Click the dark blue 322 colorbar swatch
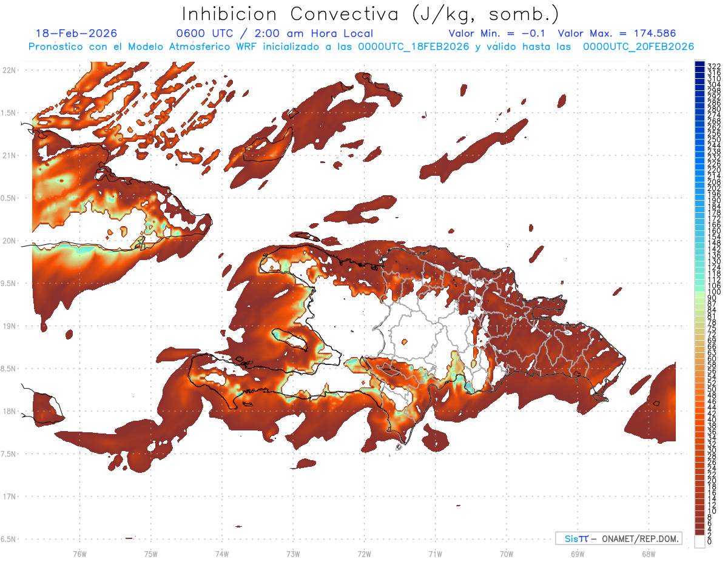The width and height of the screenshot is (728, 562). coord(699,65)
